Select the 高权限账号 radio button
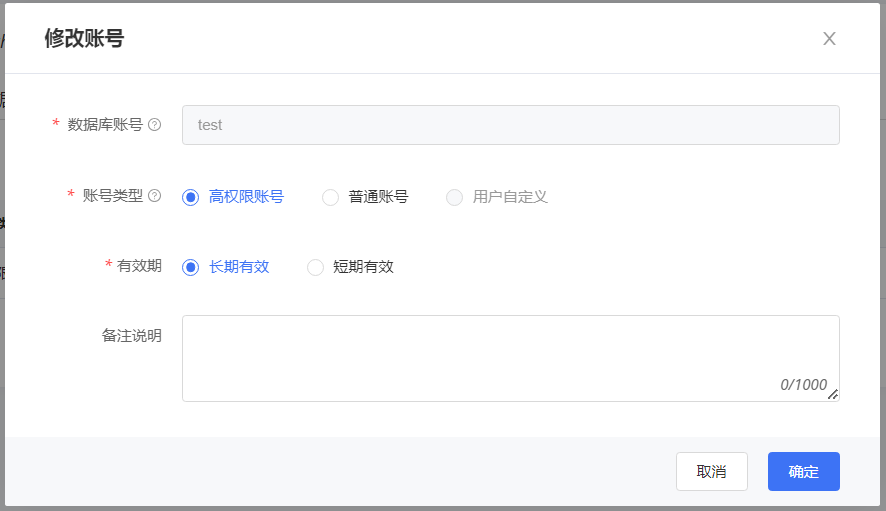886x511 pixels. [x=191, y=197]
